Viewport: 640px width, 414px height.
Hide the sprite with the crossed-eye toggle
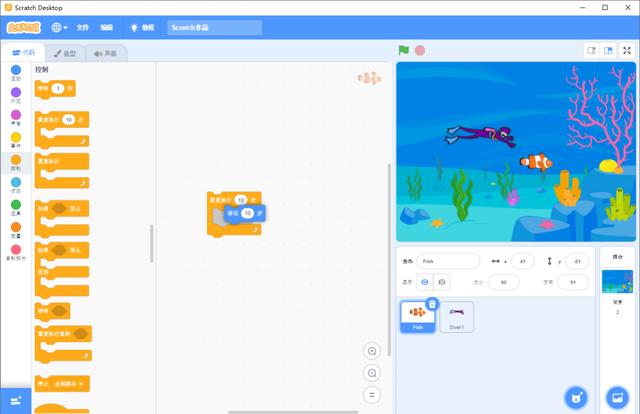442,282
